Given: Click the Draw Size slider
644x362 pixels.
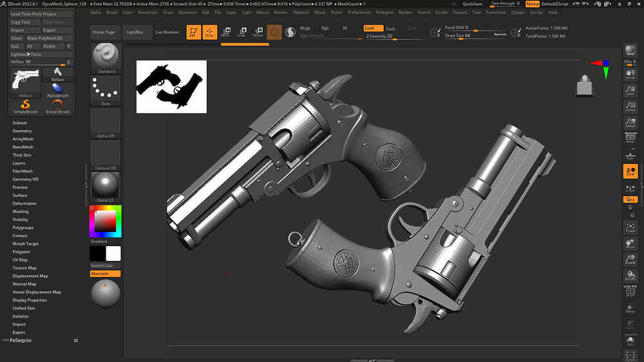Looking at the screenshot, I should click(x=475, y=35).
